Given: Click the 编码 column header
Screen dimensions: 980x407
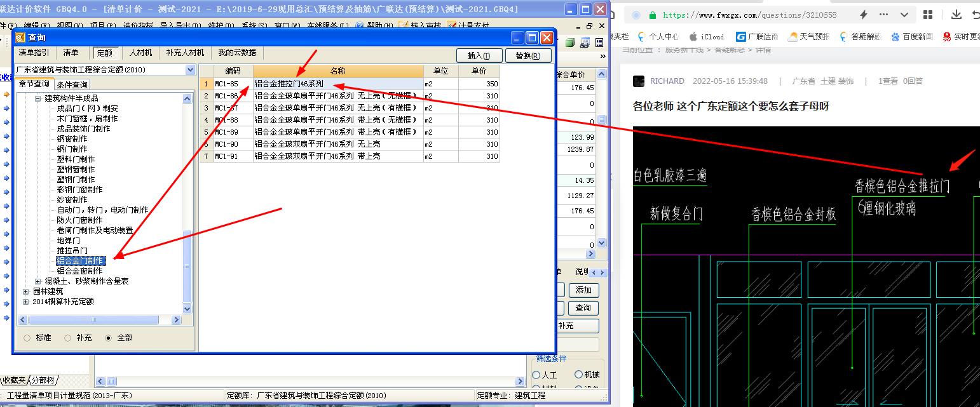Looking at the screenshot, I should 233,71.
